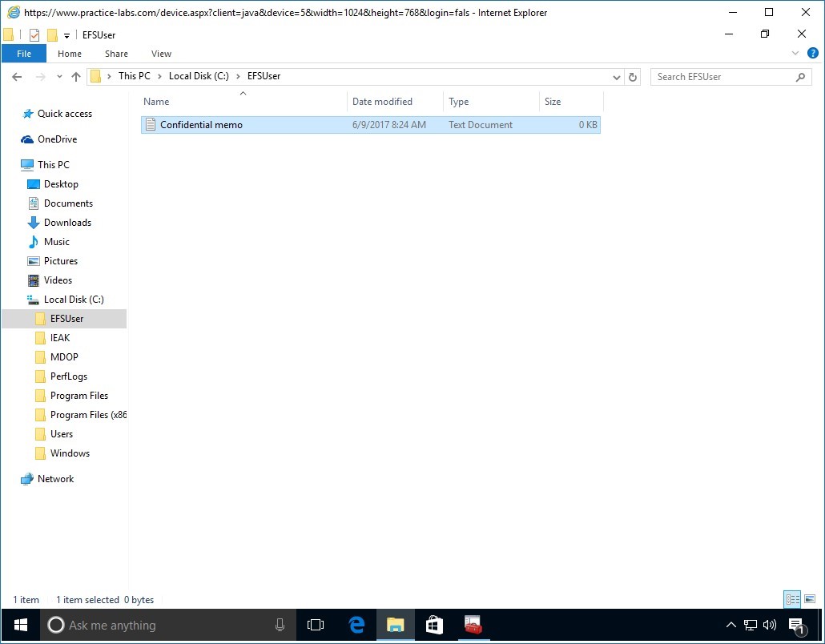Open the Windows Store from the taskbar
The height and width of the screenshot is (644, 825).
click(433, 626)
